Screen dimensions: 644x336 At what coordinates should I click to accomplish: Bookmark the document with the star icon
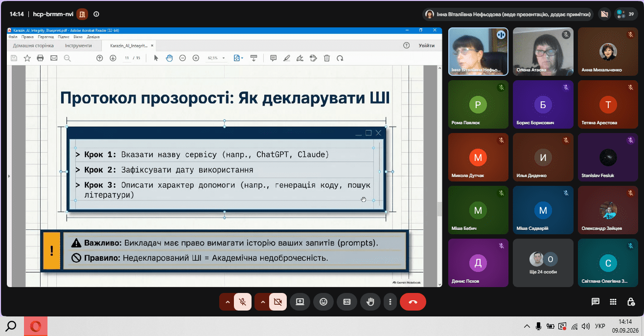pyautogui.click(x=27, y=58)
